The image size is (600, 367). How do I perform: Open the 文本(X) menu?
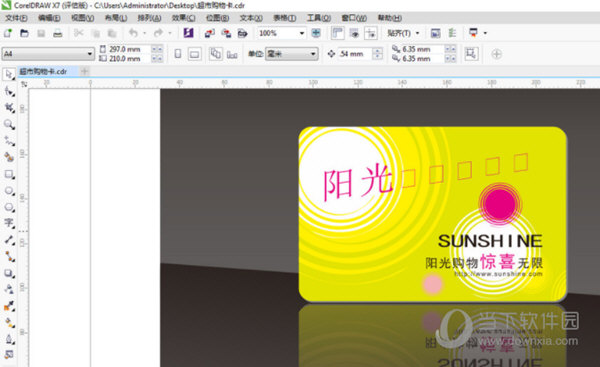[x=251, y=18]
